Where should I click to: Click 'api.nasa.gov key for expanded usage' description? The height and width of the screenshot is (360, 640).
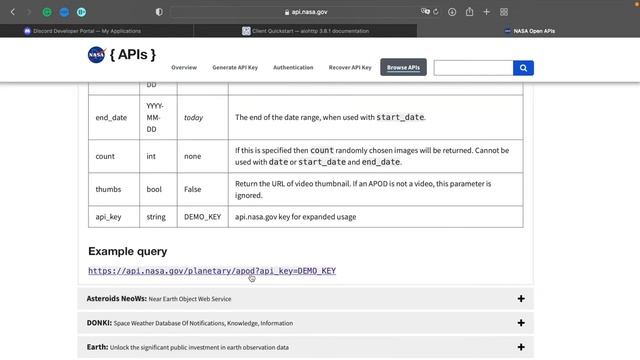(x=296, y=217)
